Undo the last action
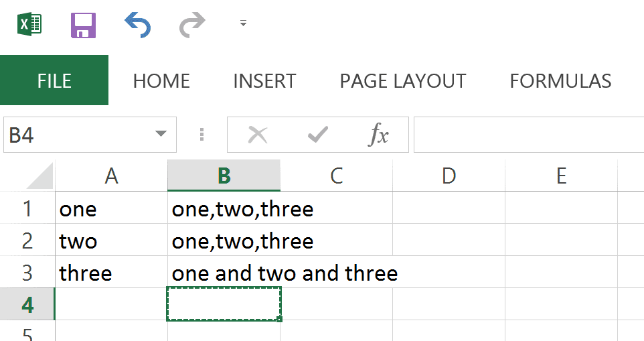This screenshot has height=341, width=644. click(138, 25)
